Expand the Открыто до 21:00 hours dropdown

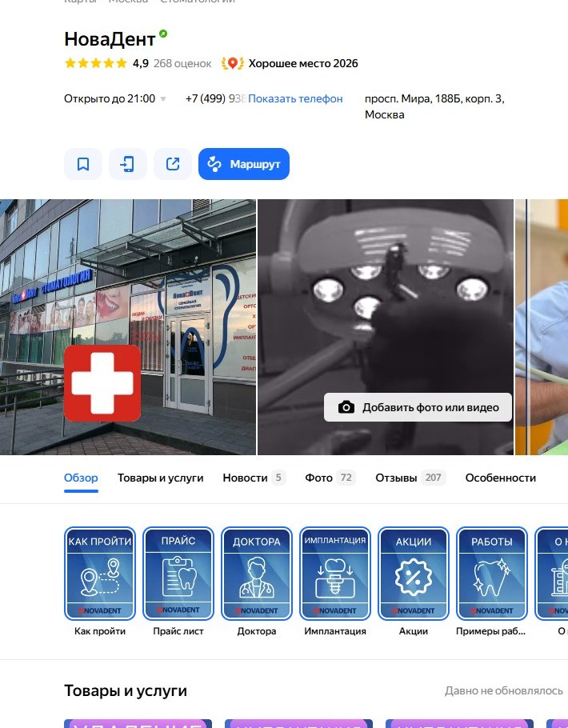pos(114,98)
